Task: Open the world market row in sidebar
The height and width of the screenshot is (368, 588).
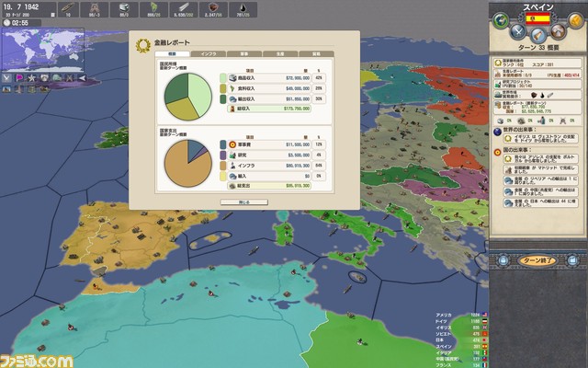Action: pyautogui.click(x=537, y=94)
